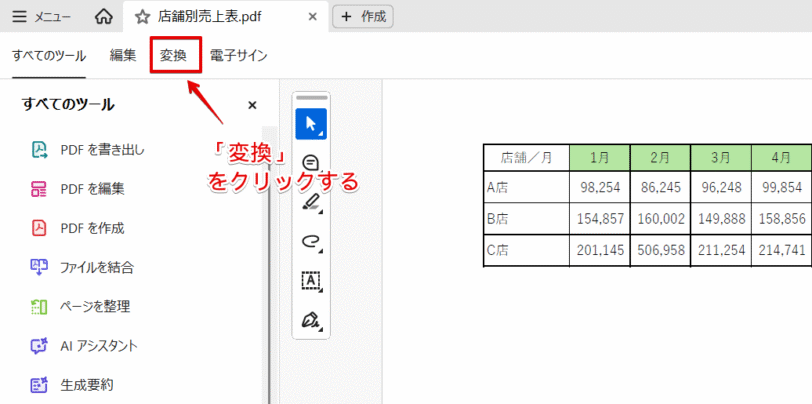Click the 3月 column header

[721, 158]
